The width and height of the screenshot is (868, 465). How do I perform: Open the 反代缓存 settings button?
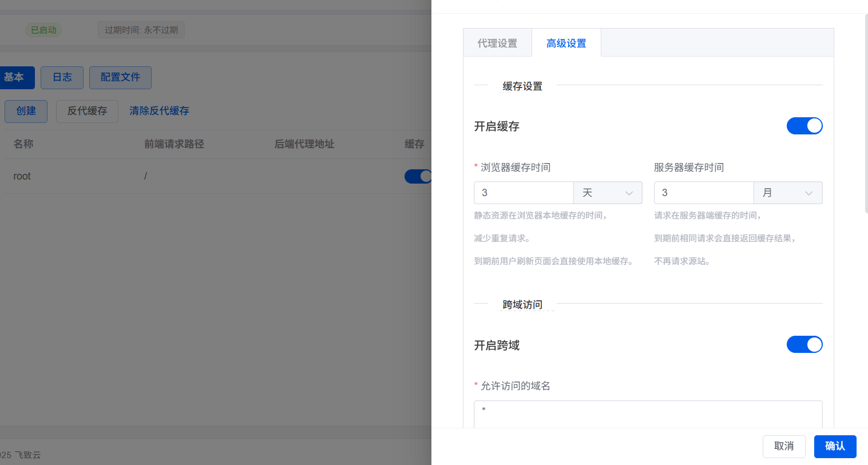87,111
